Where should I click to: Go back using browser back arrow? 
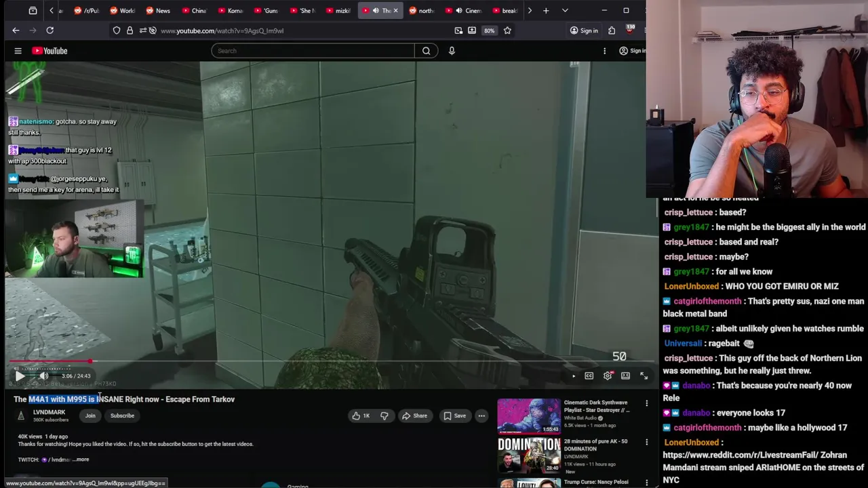click(16, 30)
